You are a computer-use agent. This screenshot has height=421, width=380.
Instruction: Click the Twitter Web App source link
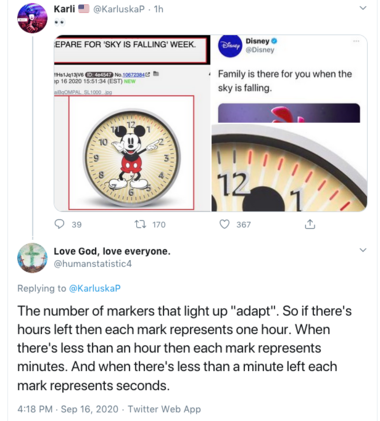pyautogui.click(x=164, y=409)
